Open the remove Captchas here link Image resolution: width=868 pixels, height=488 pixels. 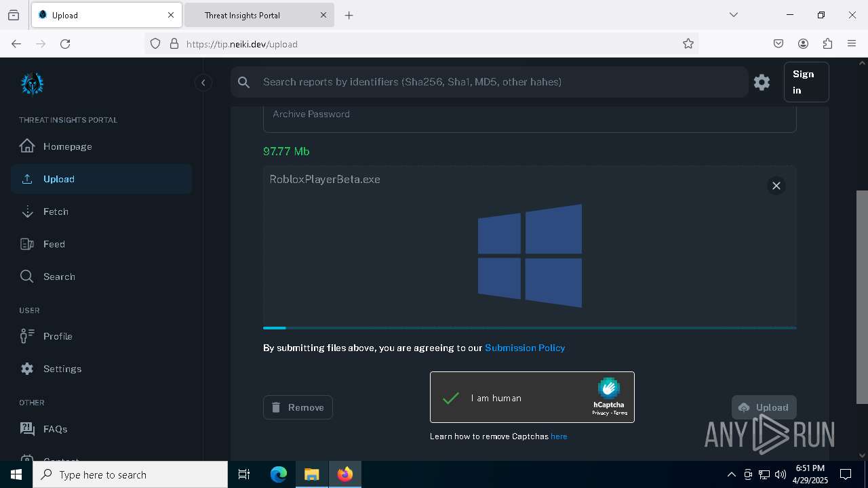559,436
